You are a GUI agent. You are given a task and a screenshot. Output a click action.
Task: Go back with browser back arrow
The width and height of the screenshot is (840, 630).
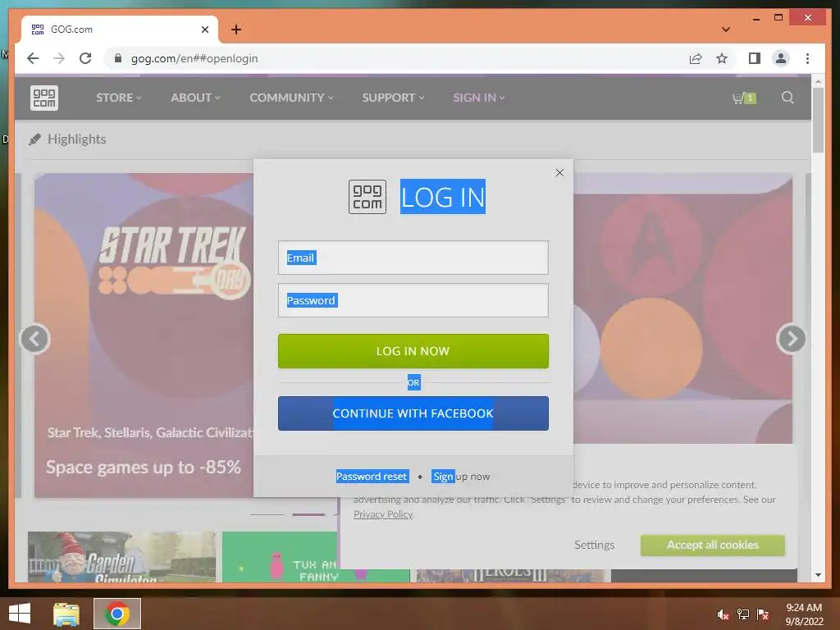pyautogui.click(x=33, y=58)
